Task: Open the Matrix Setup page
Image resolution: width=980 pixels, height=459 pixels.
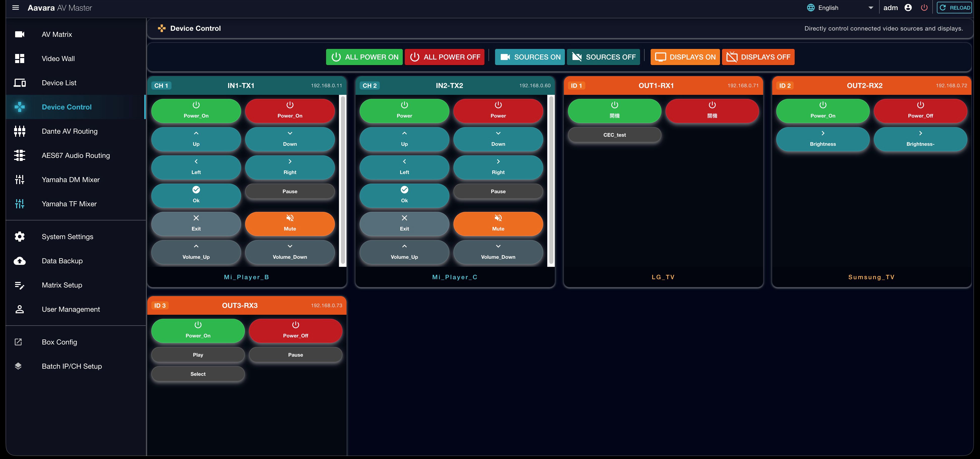Action: coord(76,285)
